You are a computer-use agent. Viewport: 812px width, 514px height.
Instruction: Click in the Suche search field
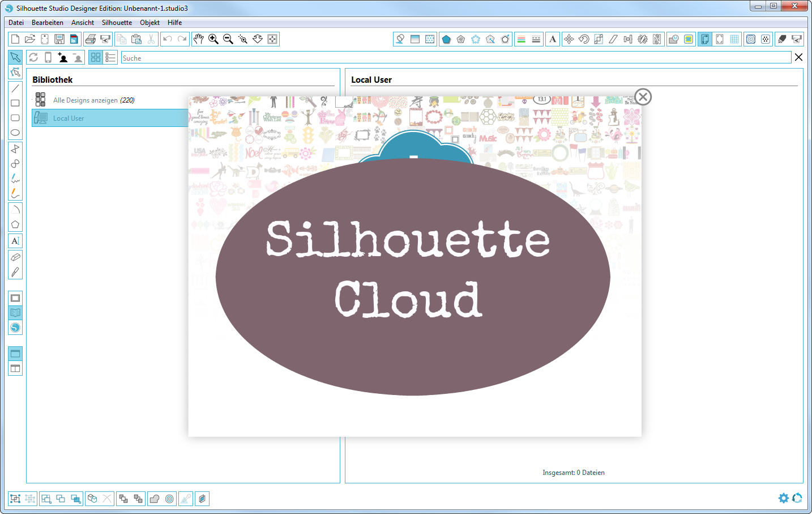[x=226, y=57]
